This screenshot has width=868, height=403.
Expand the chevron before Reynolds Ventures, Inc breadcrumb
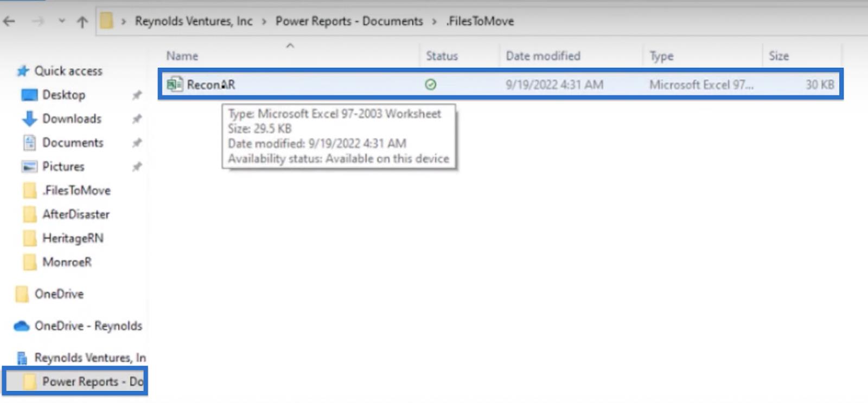click(124, 22)
